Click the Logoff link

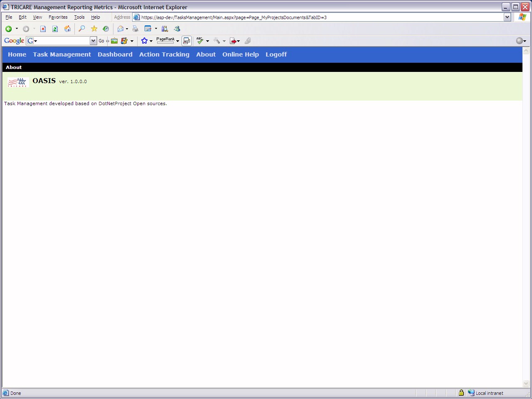(x=276, y=54)
